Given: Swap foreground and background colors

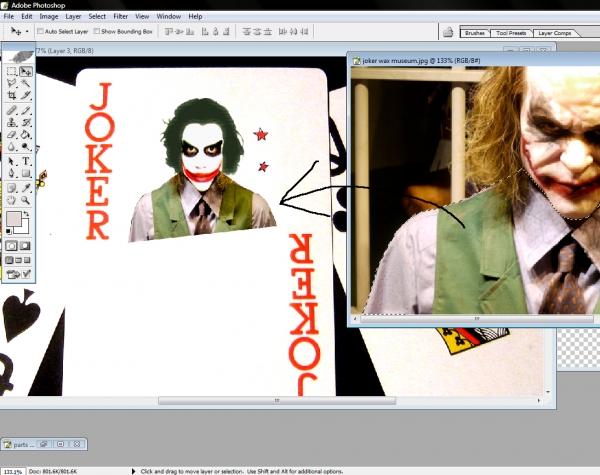Looking at the screenshot, I should (x=26, y=214).
